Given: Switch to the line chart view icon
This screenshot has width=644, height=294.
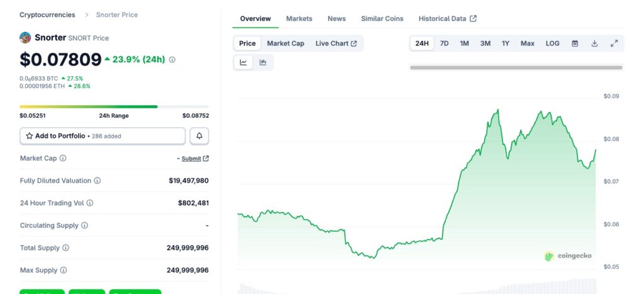Looking at the screenshot, I should (243, 62).
